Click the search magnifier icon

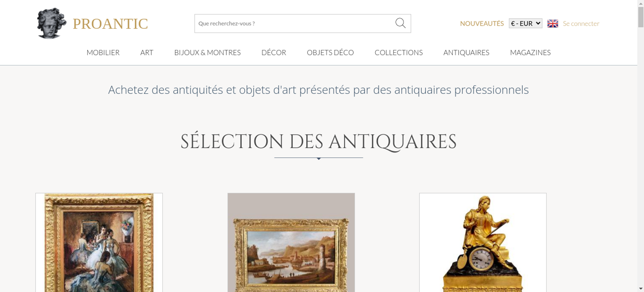(400, 23)
